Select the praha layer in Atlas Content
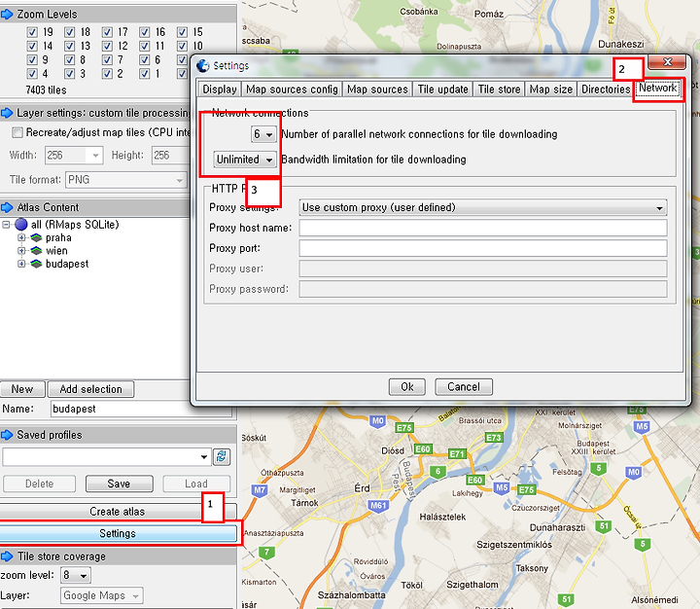This screenshot has width=700, height=609. point(58,237)
